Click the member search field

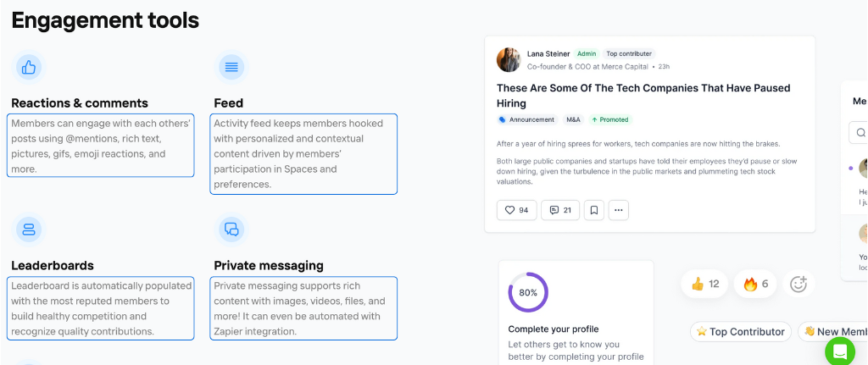pos(859,133)
